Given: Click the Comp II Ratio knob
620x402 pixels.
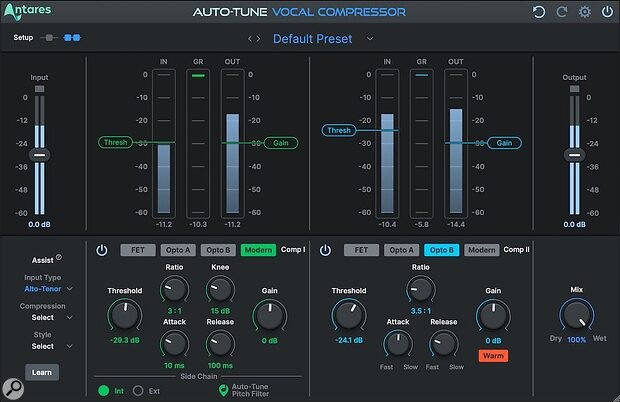Looking at the screenshot, I should pos(421,290).
